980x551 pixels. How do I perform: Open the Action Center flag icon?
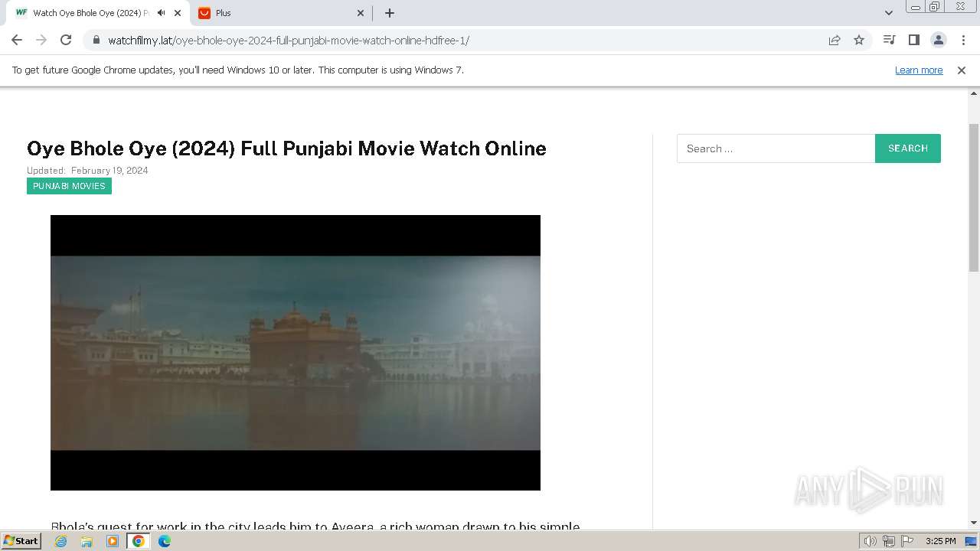(x=907, y=541)
